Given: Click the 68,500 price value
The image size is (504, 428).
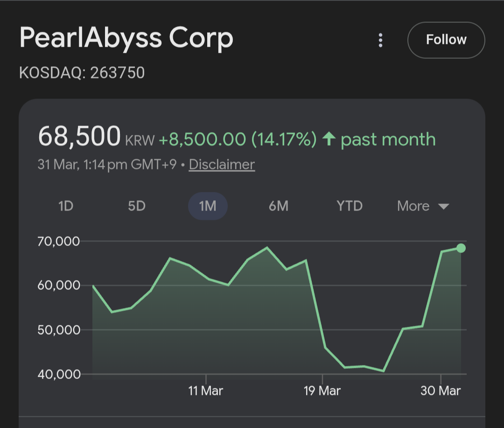Looking at the screenshot, I should [x=79, y=137].
